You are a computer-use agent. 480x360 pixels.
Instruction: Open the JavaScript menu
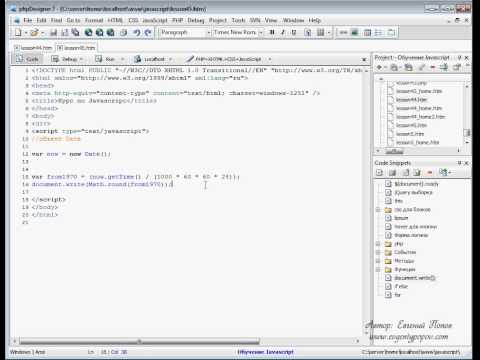[x=155, y=20]
